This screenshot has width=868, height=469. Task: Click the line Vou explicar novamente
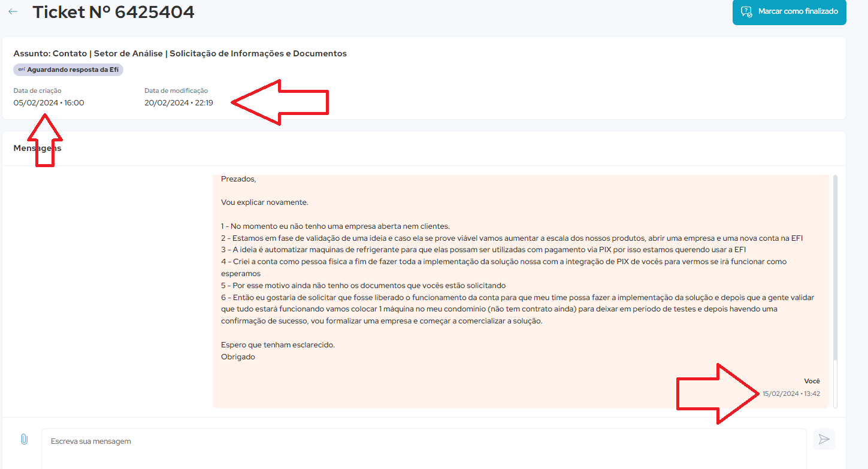click(x=265, y=202)
